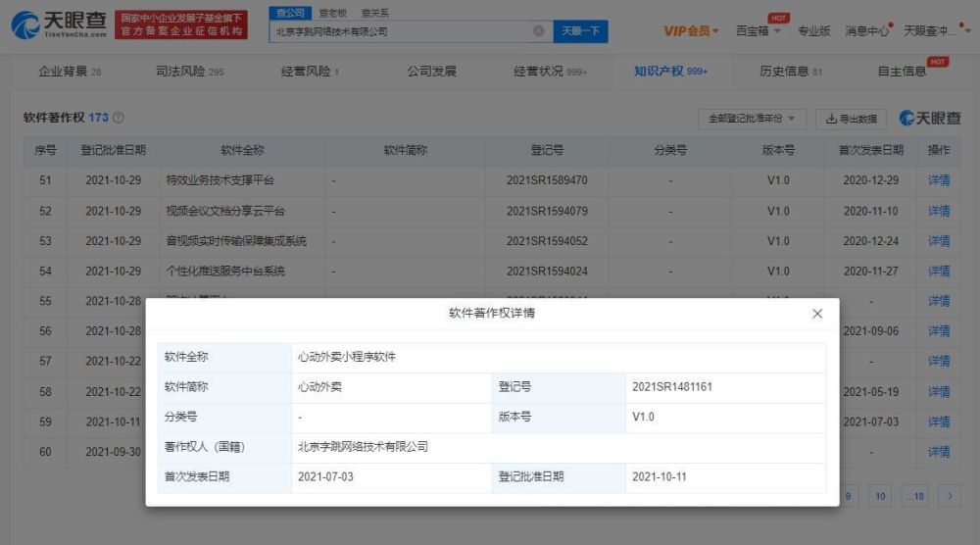Close the 软件著作权详情 dialog

click(x=817, y=314)
